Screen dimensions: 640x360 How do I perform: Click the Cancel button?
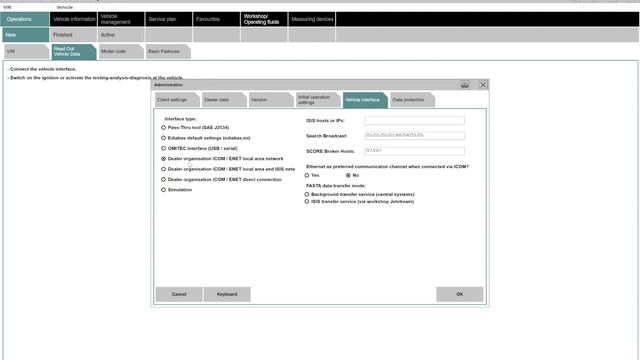[x=179, y=294]
